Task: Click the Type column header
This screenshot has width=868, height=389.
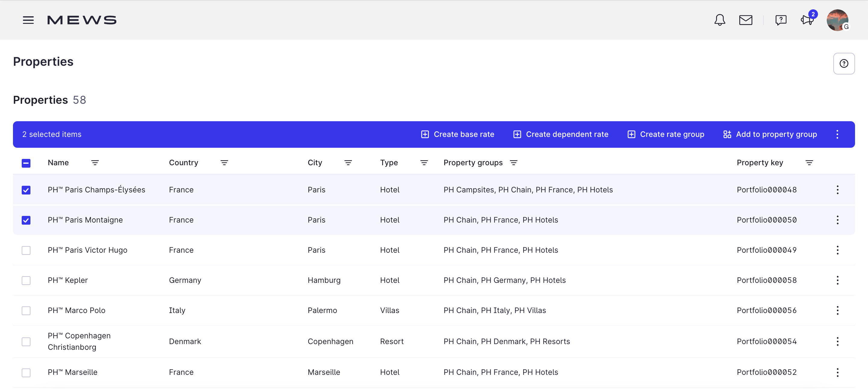Action: (389, 163)
